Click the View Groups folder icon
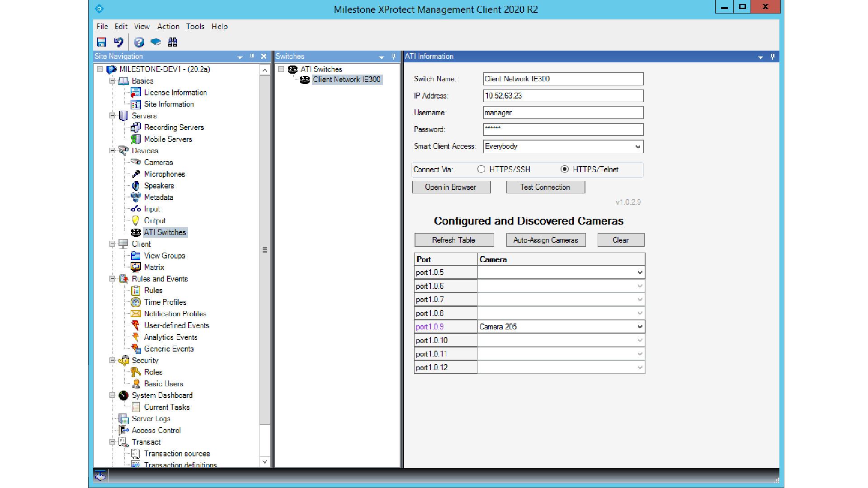Image resolution: width=868 pixels, height=488 pixels. pyautogui.click(x=136, y=256)
